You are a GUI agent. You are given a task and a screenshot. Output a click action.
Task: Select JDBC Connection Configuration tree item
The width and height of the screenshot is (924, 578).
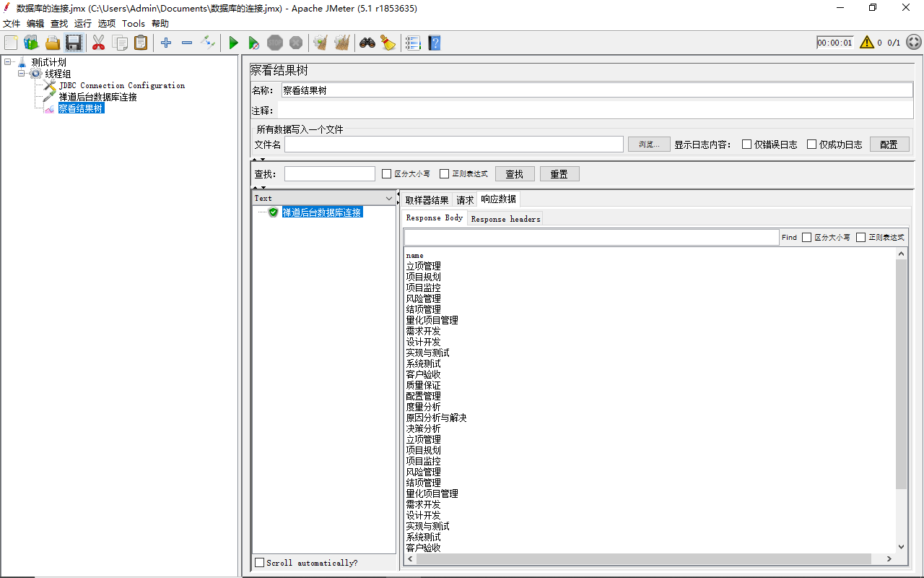[x=122, y=85]
